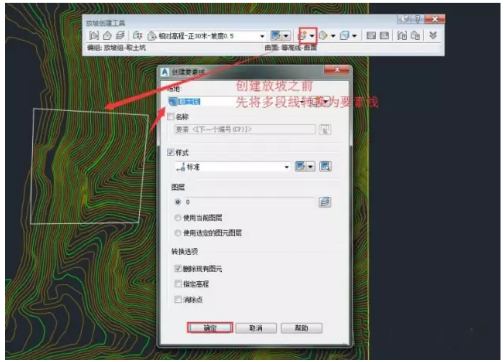Select the 使用当前图层 radio button
Viewport: 504px width, 362px height.
click(178, 218)
